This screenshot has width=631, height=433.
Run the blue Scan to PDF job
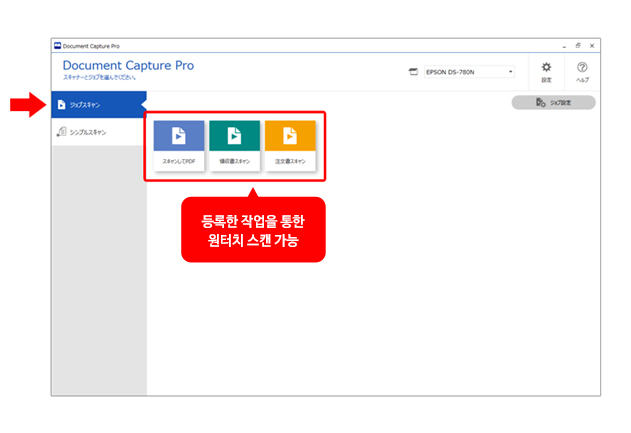[179, 146]
